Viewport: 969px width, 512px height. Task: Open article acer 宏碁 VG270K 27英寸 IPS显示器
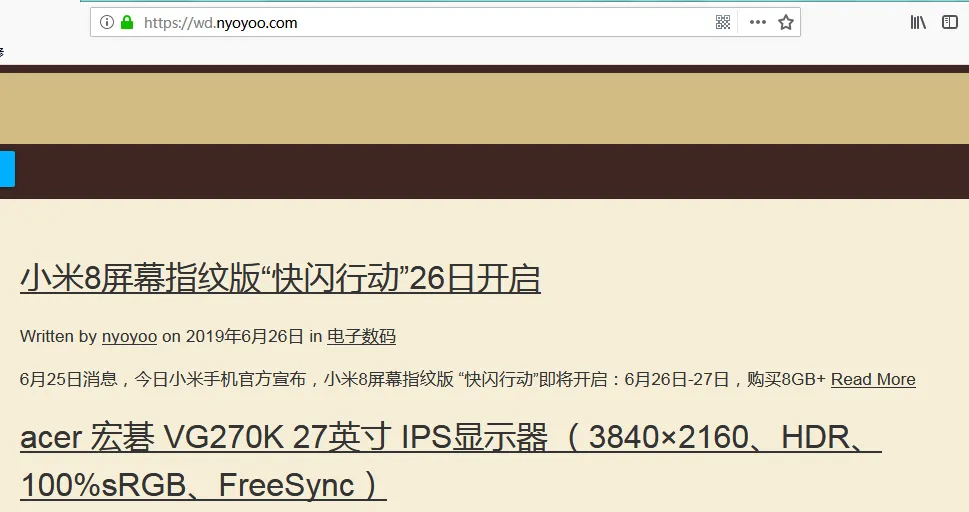pos(451,461)
